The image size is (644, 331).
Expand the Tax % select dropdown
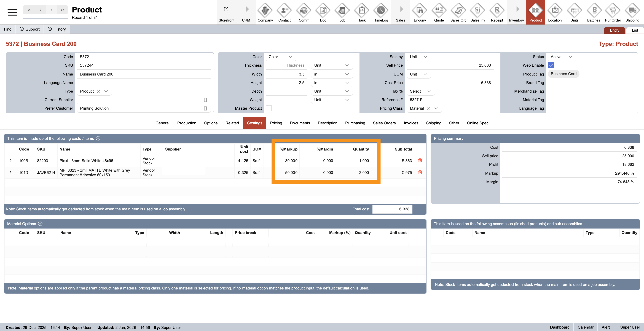tap(420, 91)
